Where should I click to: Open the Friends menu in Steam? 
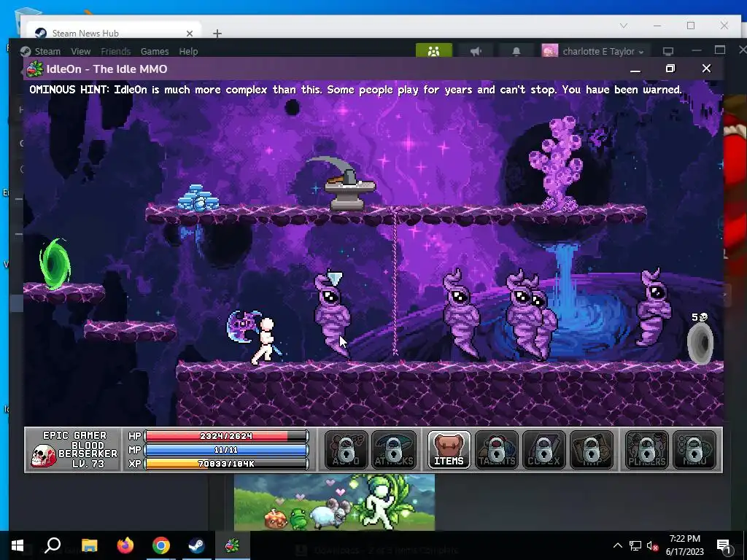[x=115, y=52]
